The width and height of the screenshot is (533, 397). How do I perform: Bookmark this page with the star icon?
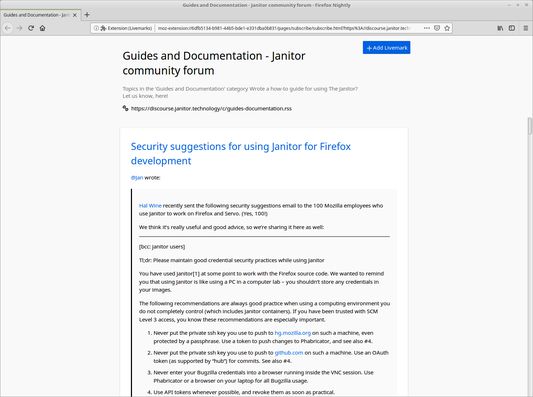pyautogui.click(x=447, y=28)
